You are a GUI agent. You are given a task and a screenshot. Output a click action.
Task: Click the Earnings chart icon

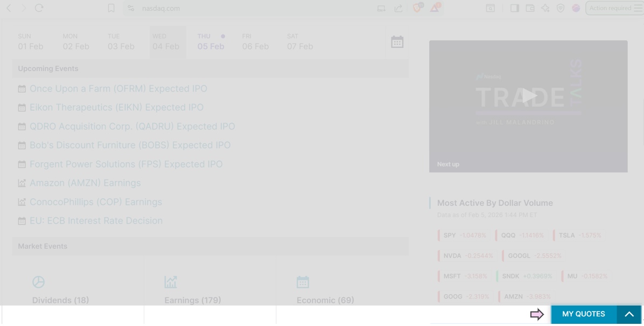coord(171,282)
